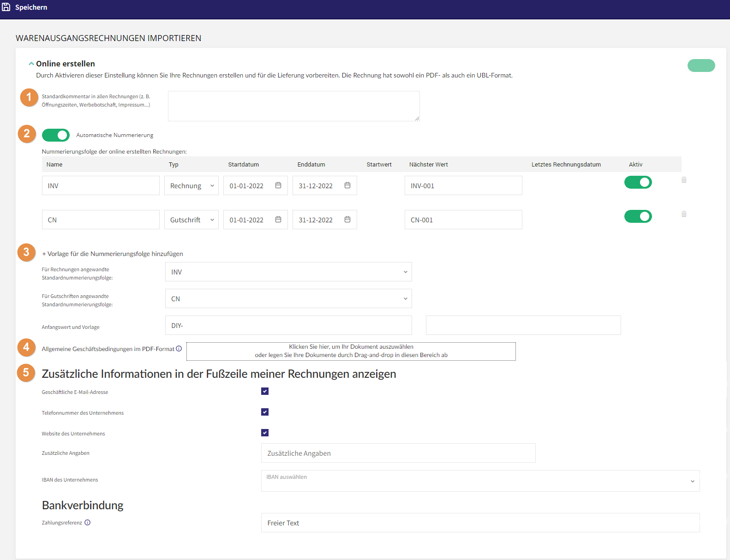Click the Aktiv column header
The image size is (730, 560).
coord(635,164)
